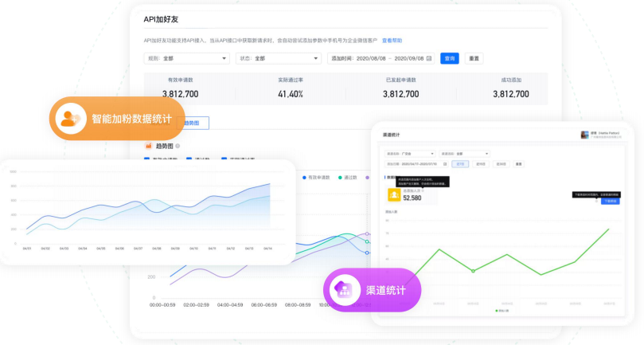
Task: Click the 添加时间 date range field
Action: click(x=380, y=58)
